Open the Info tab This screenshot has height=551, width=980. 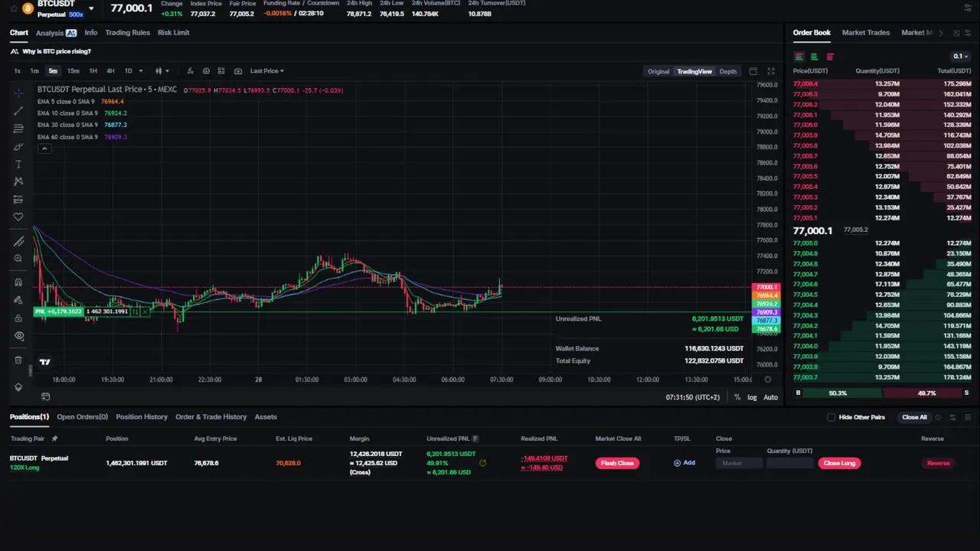[90, 33]
